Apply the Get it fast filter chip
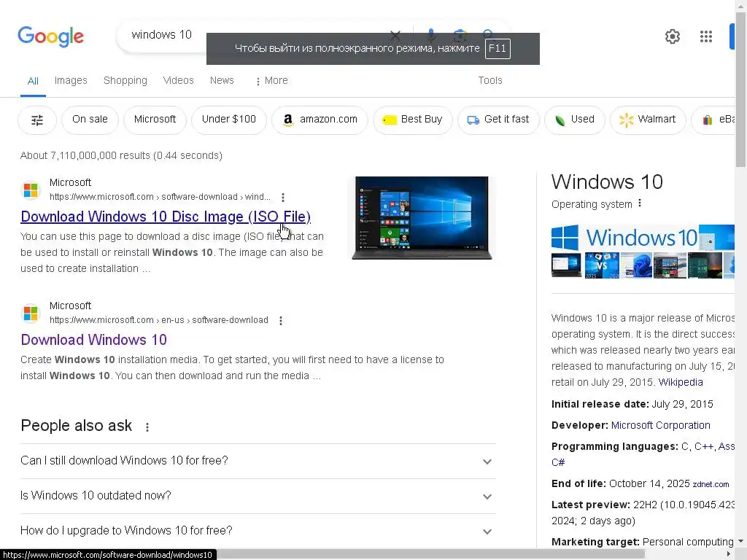The image size is (747, 560). click(x=498, y=120)
